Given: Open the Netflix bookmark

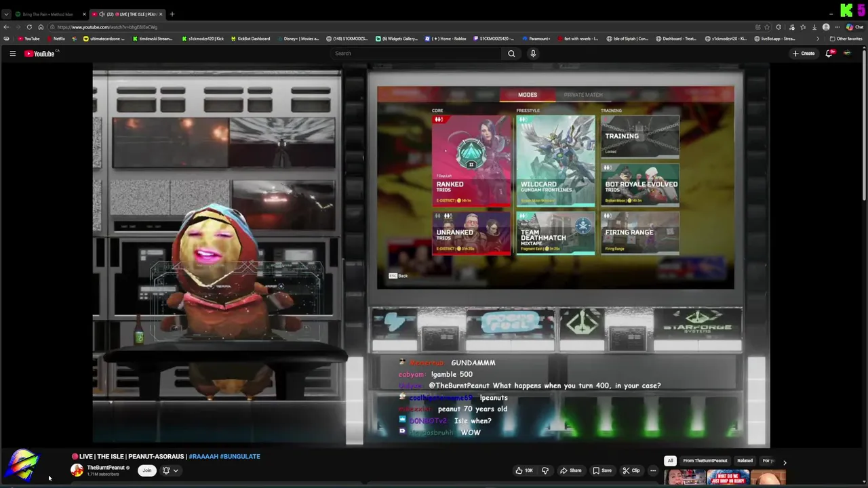Looking at the screenshot, I should tap(56, 39).
